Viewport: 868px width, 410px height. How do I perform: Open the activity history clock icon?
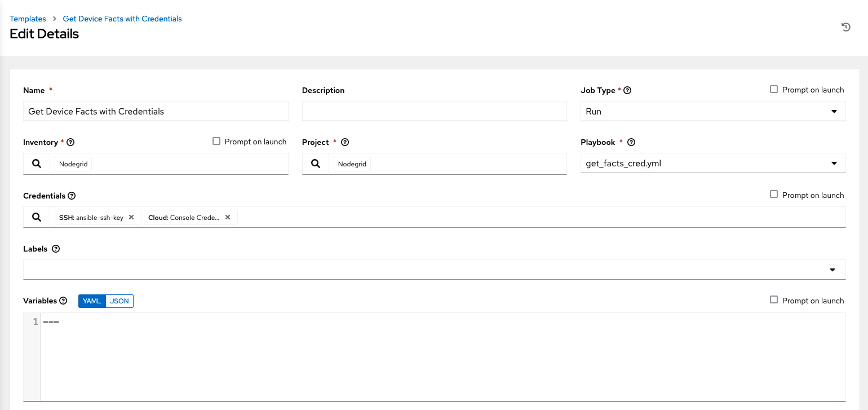[x=845, y=27]
